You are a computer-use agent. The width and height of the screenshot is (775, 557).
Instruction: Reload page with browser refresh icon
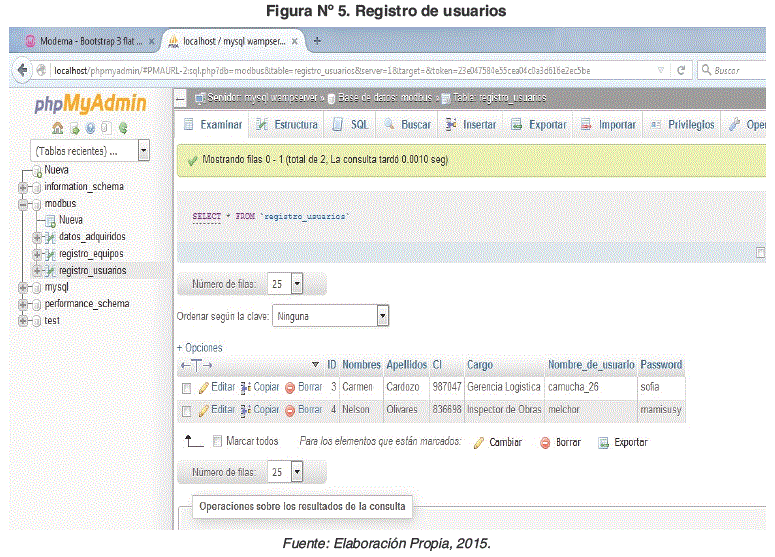point(681,70)
